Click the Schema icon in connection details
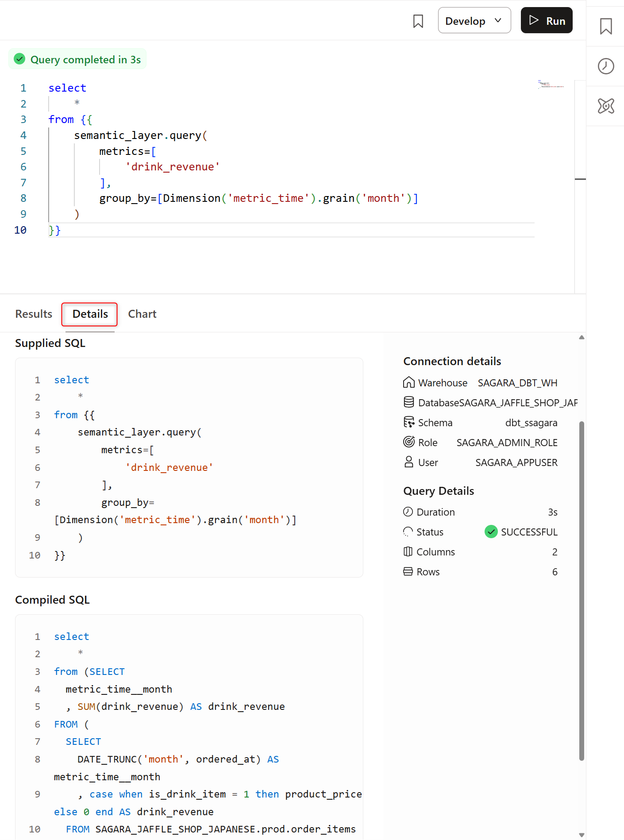The height and width of the screenshot is (840, 624). click(x=408, y=422)
